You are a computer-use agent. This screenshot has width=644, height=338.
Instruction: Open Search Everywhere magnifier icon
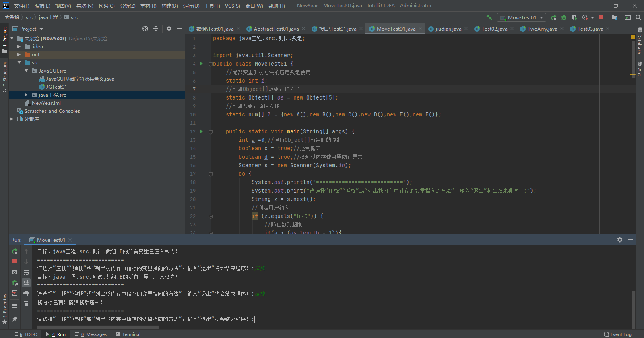coord(638,17)
